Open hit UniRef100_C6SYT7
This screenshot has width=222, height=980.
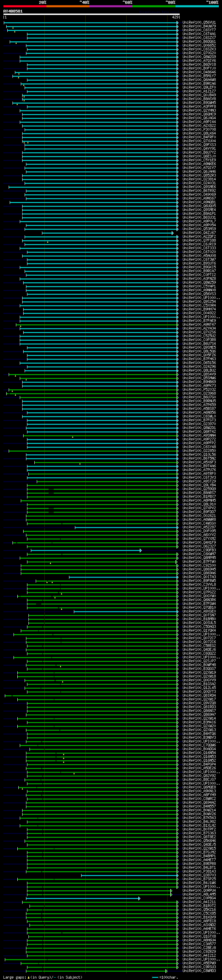(199, 30)
